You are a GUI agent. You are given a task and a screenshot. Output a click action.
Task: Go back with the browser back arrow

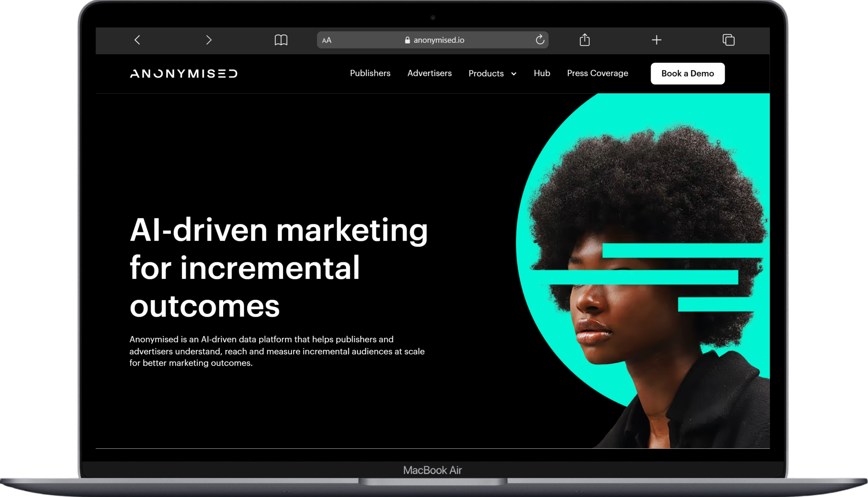[137, 40]
